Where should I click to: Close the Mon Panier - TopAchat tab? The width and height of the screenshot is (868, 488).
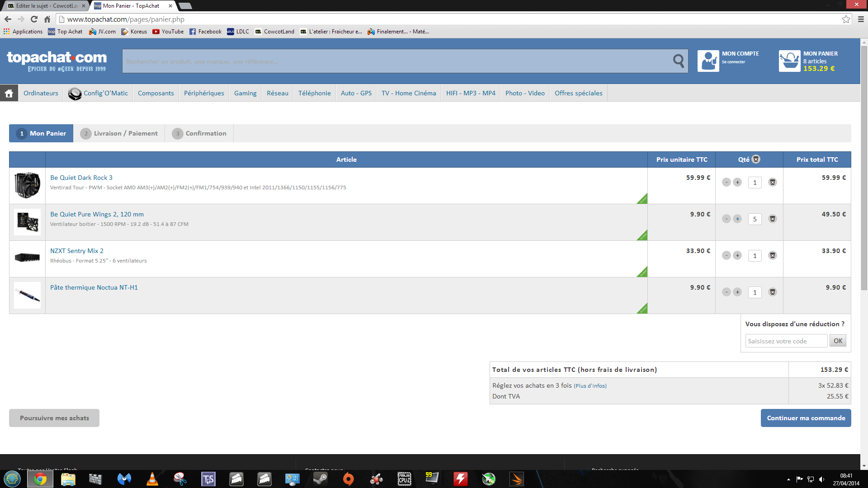170,6
